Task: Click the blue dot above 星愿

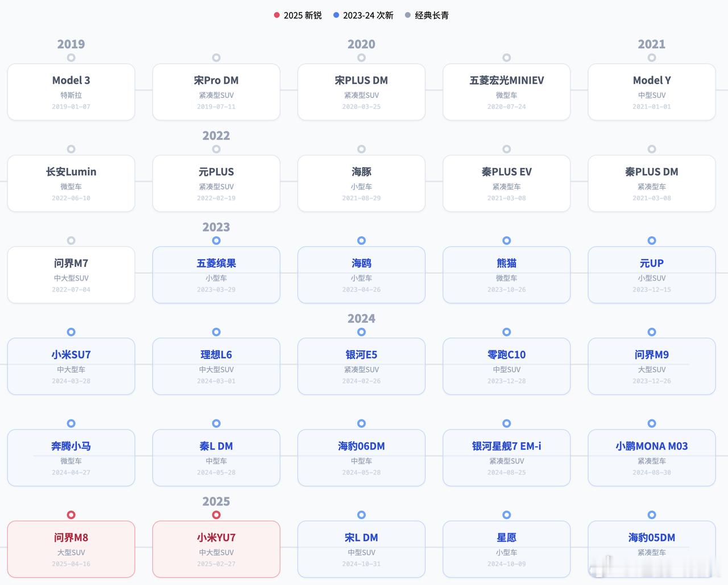Action: 507,515
